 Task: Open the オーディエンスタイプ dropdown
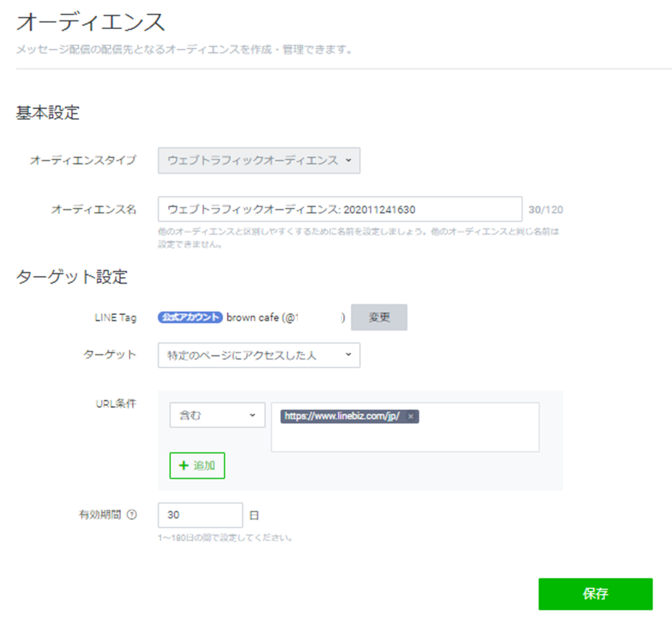pos(259,160)
